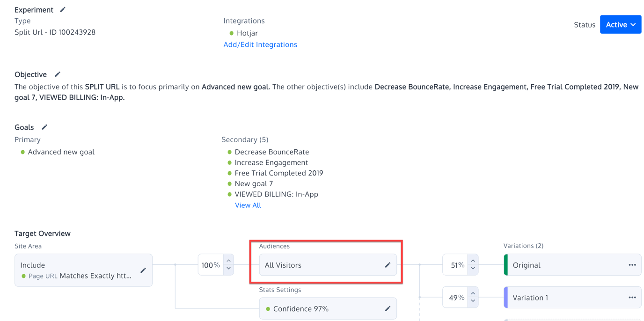Edit the Objective using its pencil icon
Image resolution: width=644 pixels, height=321 pixels.
[58, 74]
